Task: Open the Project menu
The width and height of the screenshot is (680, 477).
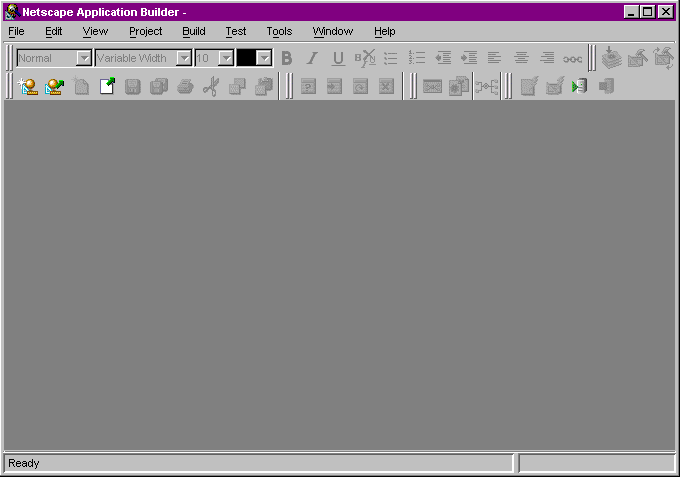Action: coord(146,32)
